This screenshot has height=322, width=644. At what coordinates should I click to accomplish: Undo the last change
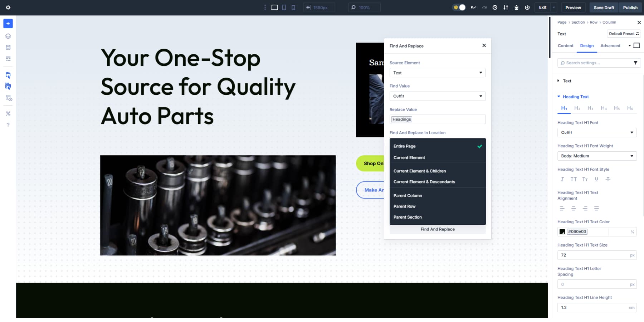coord(473,7)
